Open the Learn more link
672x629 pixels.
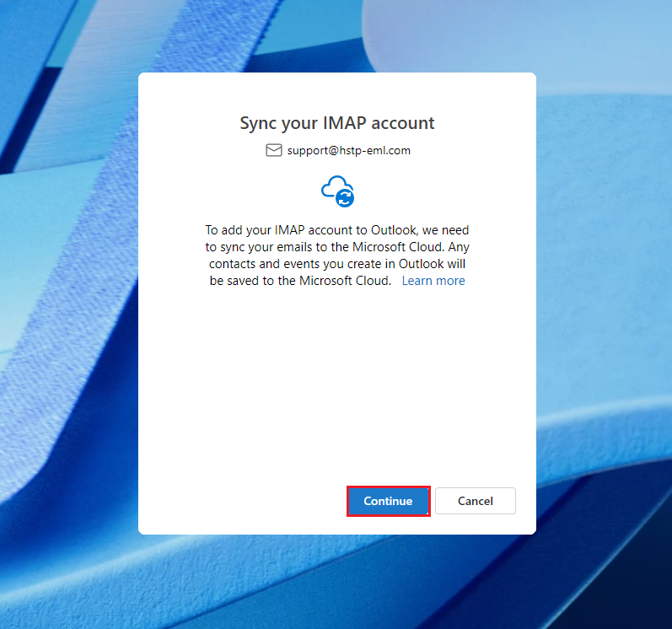tap(433, 281)
